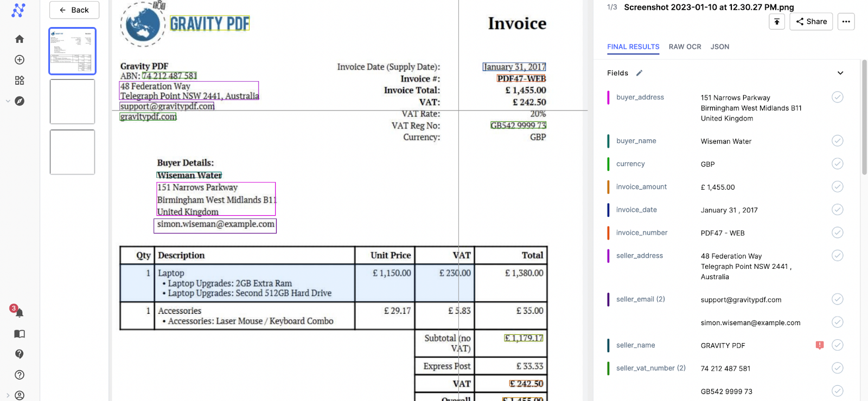Screen dimensions: 868x401
Task: Select highlighted '£ 1,179.17' subtotal on invoice
Action: click(x=524, y=338)
